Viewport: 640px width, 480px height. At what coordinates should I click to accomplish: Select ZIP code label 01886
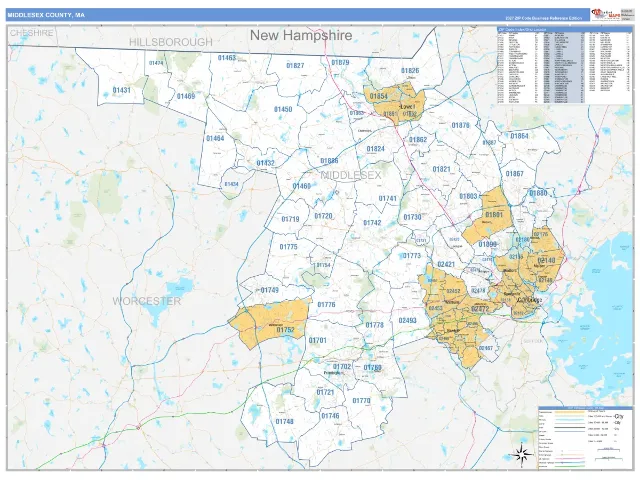coord(329,161)
